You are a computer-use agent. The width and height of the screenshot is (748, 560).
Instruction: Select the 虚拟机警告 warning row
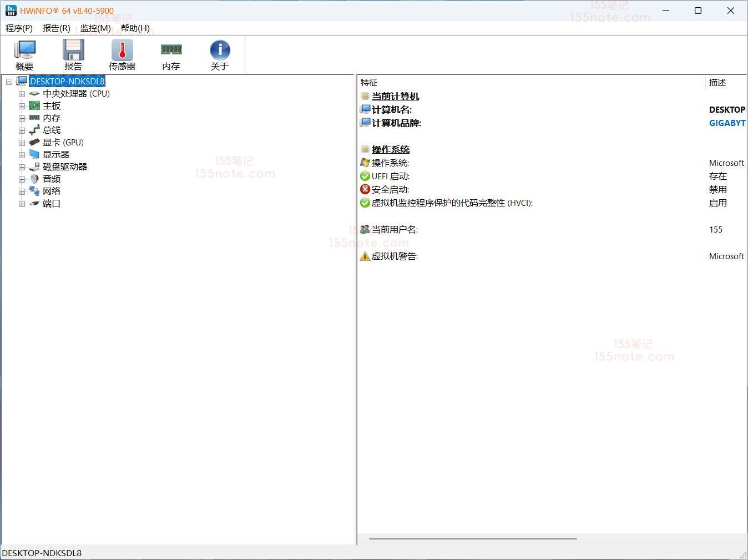coord(395,256)
